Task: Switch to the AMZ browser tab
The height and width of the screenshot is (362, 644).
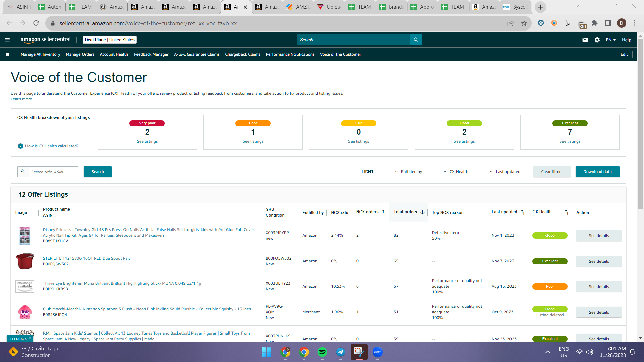Action: (x=298, y=7)
